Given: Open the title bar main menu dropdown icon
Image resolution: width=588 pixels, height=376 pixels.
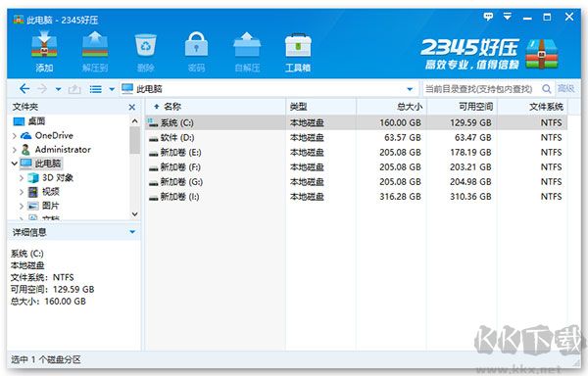Looking at the screenshot, I should 508,17.
